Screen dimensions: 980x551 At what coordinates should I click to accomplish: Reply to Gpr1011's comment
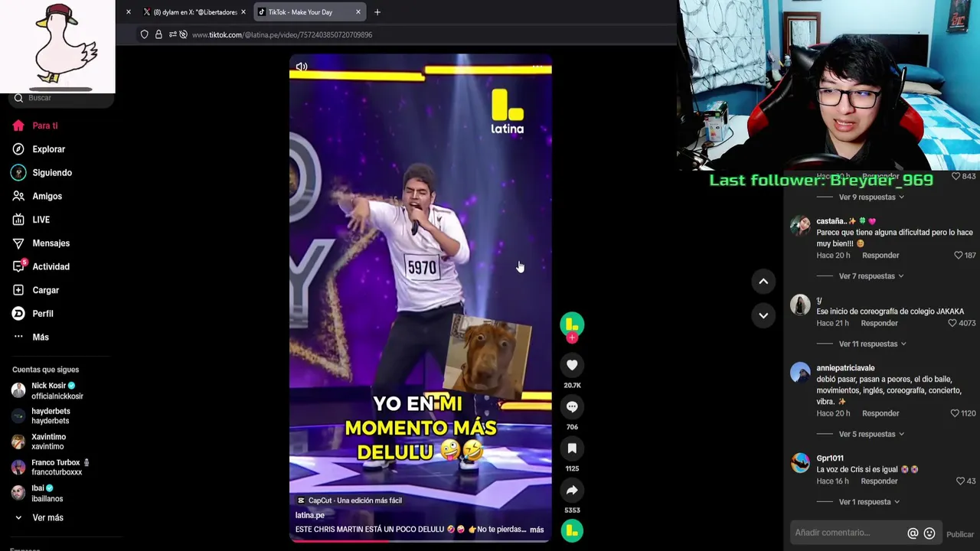tap(879, 481)
